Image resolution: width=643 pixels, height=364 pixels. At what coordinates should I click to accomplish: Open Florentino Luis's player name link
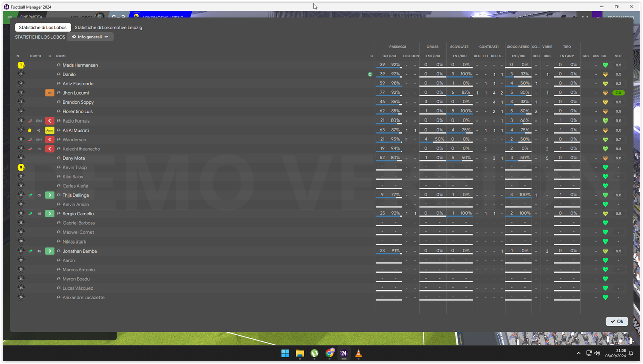[x=78, y=111]
